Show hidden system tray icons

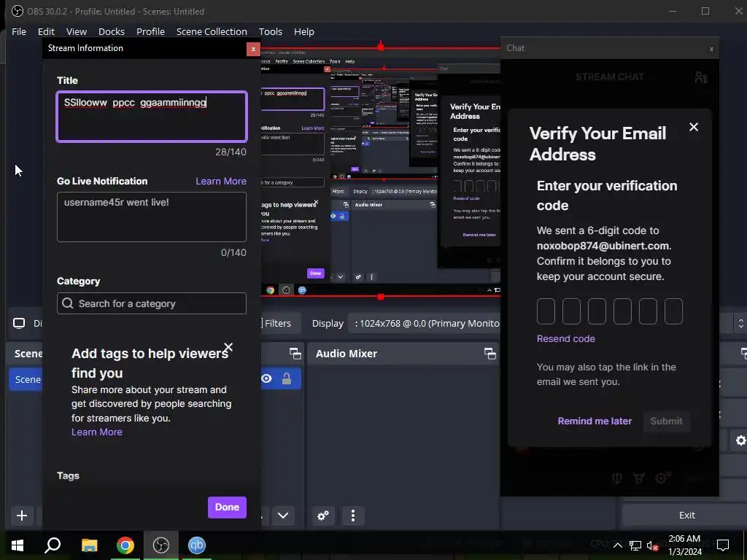[617, 545]
